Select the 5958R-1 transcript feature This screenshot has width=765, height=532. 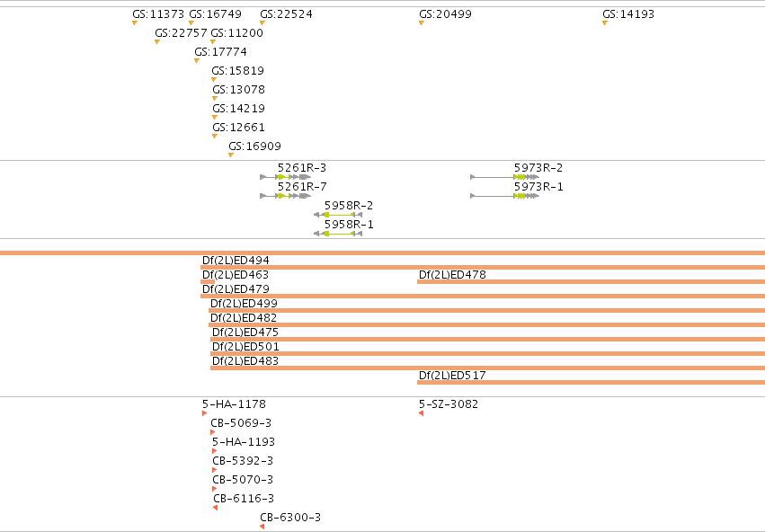[x=338, y=234]
